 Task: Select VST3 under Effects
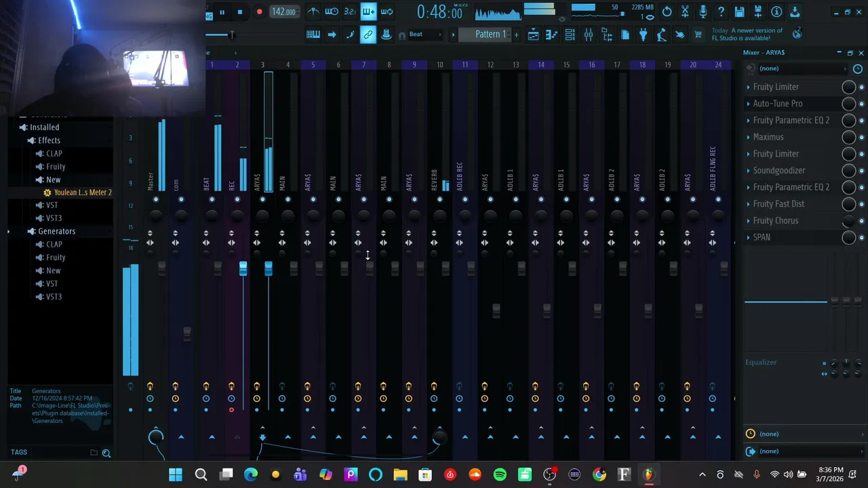tap(54, 218)
